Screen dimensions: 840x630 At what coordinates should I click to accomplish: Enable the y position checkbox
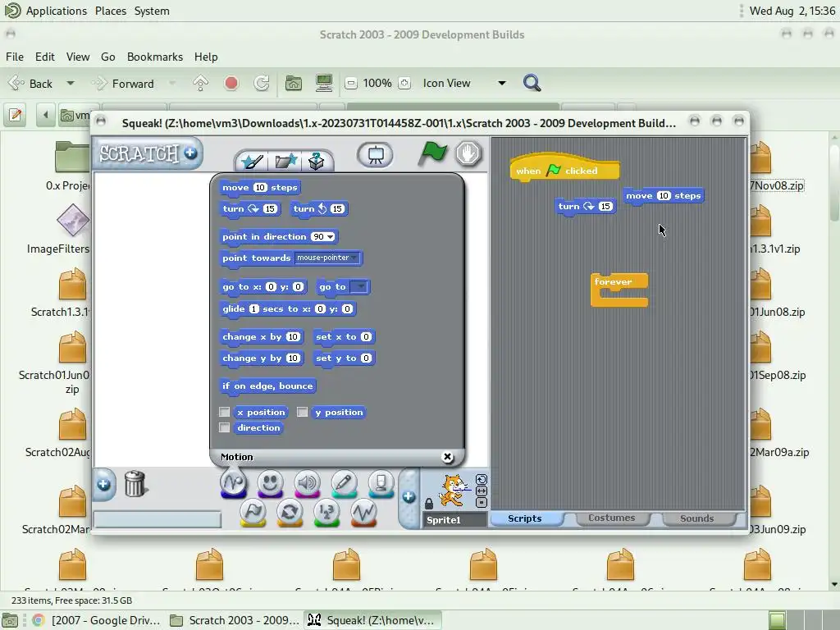click(x=302, y=412)
